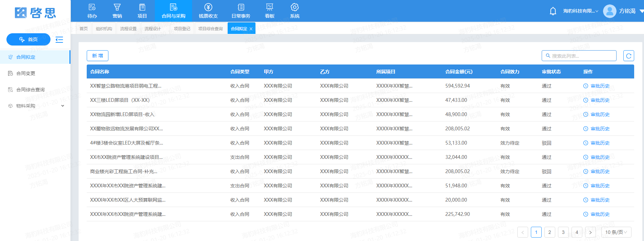The width and height of the screenshot is (644, 241).
Task: Click the refresh table icon button
Action: (629, 56)
